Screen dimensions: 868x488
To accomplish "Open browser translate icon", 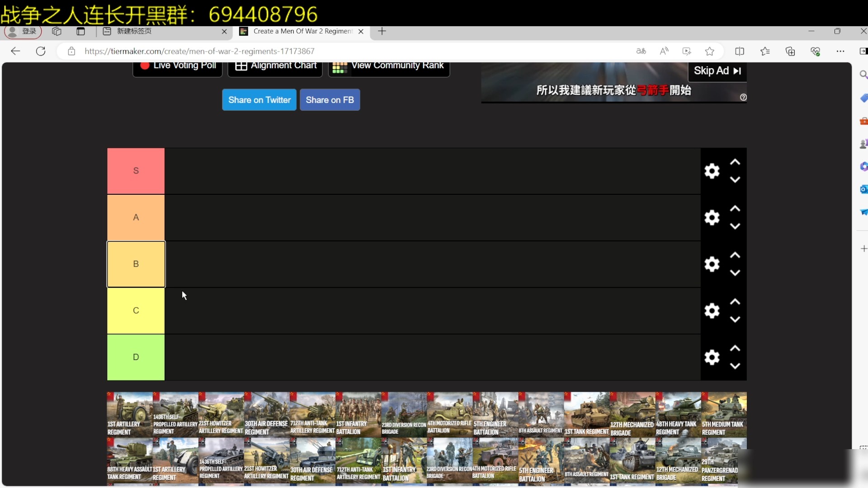I will 641,51.
